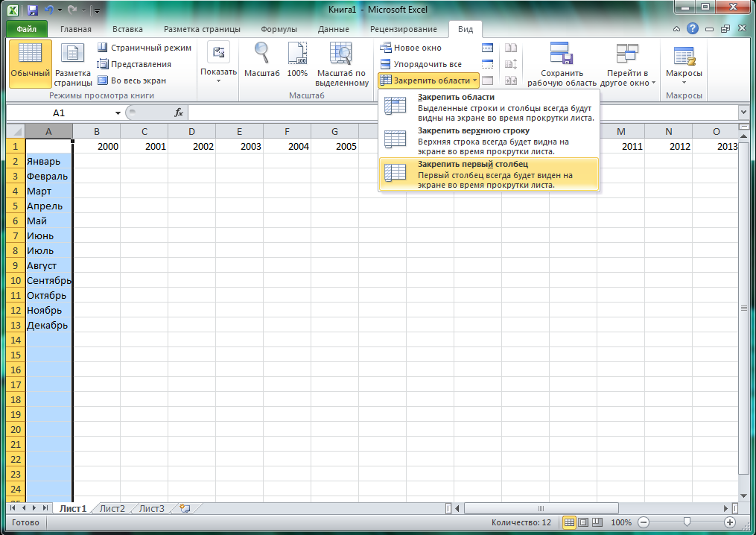Open the Разметка страницы ribbon tab
The height and width of the screenshot is (535, 756).
(202, 29)
